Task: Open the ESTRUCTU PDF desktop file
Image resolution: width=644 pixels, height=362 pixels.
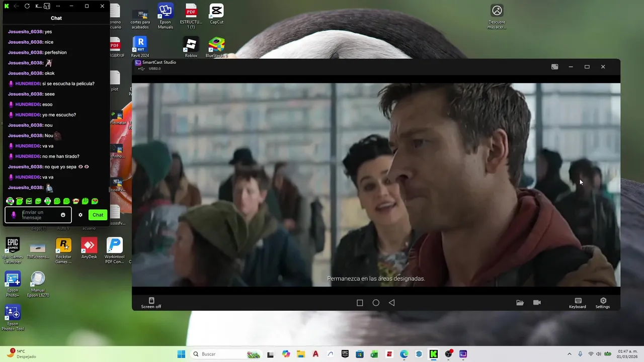Action: 191,16
